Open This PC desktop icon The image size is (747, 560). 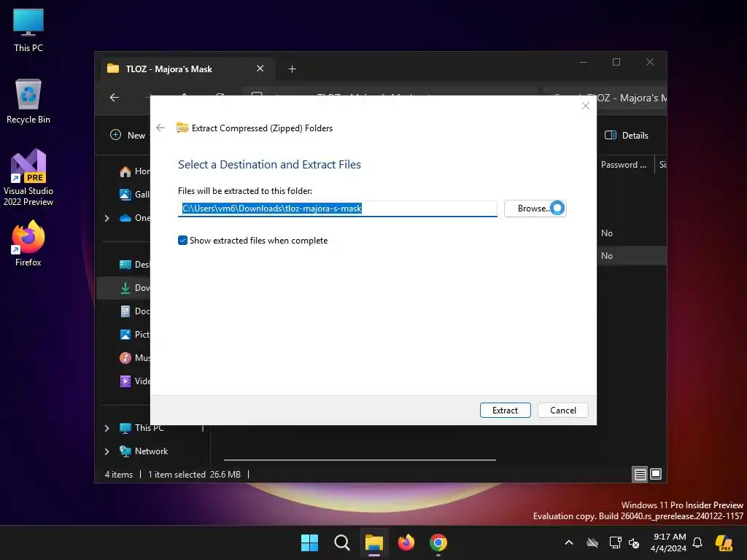[28, 30]
